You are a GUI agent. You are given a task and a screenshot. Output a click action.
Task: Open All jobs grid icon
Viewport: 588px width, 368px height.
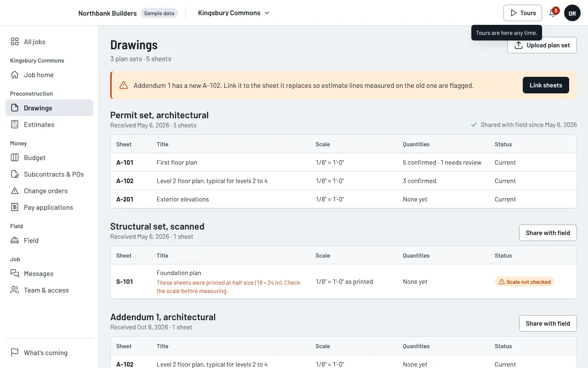point(15,42)
